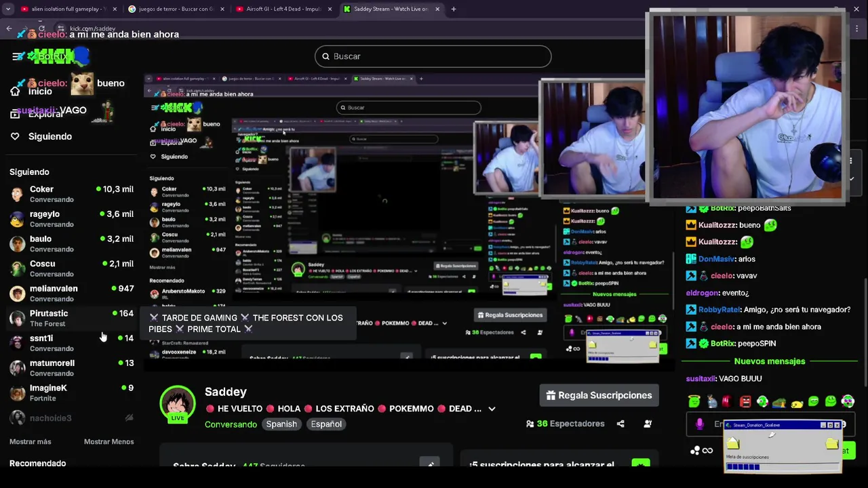Open melianvalen's channel row
Screen dimensions: 868x488
71,293
